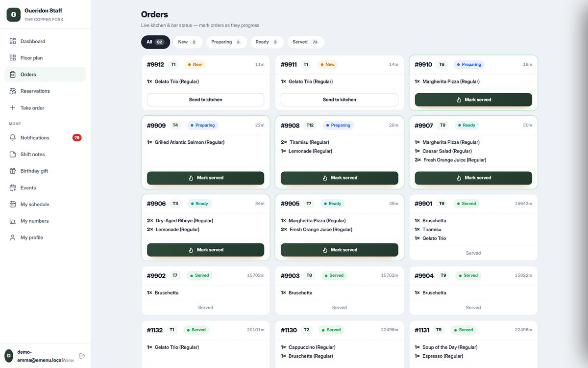The image size is (588, 368).
Task: Click demo-emma@emenu.local account text
Action: [40, 356]
